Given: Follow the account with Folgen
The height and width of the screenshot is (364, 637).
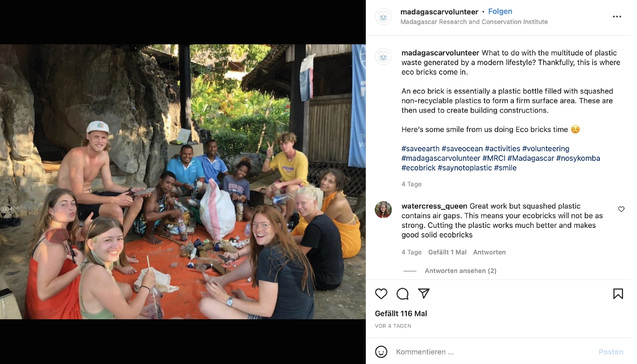Looking at the screenshot, I should point(500,12).
